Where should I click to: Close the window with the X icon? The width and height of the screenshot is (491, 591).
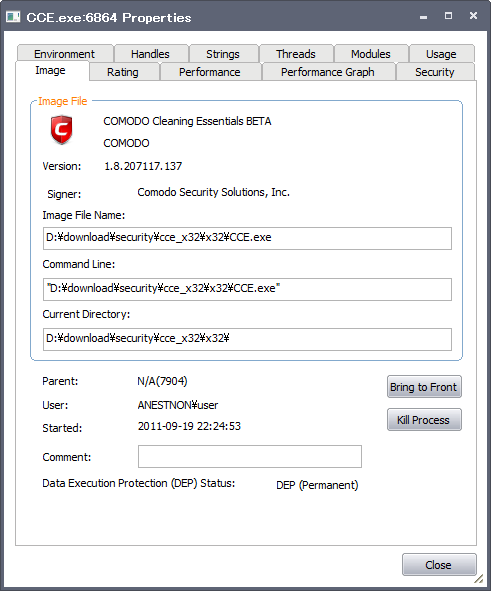pyautogui.click(x=473, y=15)
